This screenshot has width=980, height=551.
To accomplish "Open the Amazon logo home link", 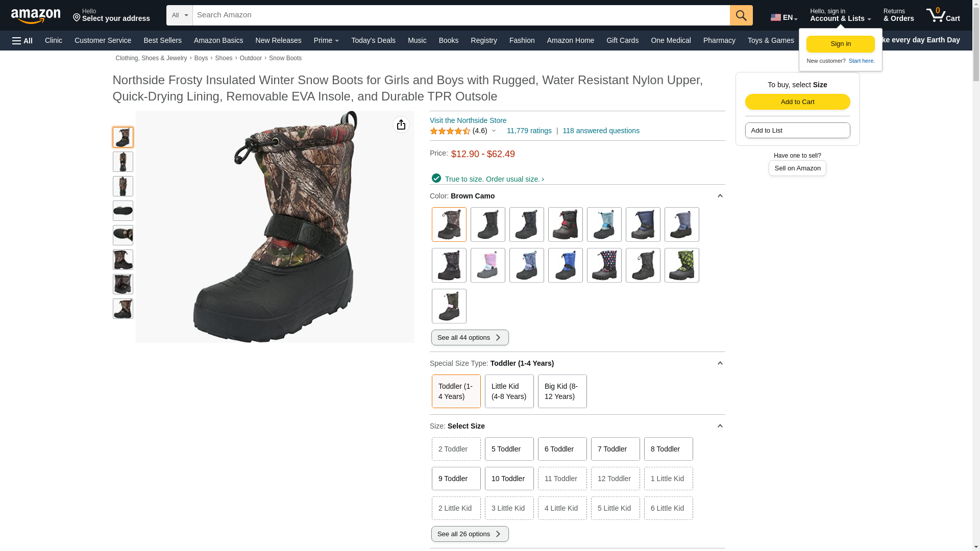I will pyautogui.click(x=36, y=16).
